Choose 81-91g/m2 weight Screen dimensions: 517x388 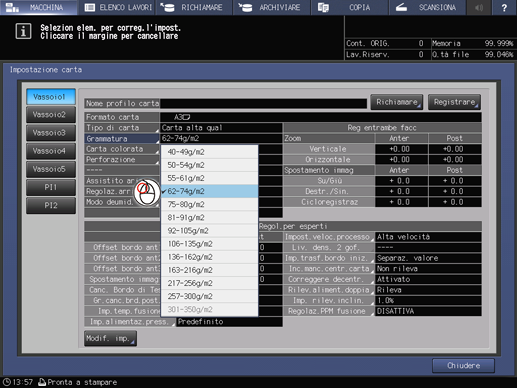(x=209, y=217)
